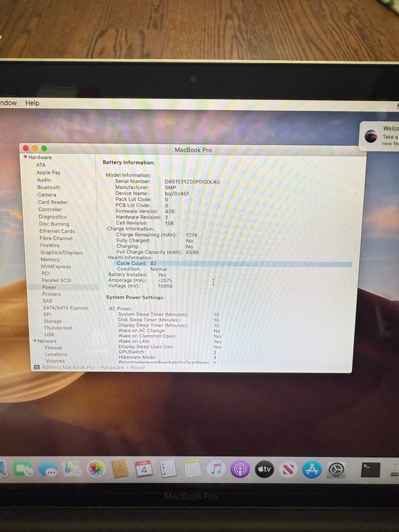Launch System Preferences gear icon
The width and height of the screenshot is (399, 532).
tap(336, 470)
